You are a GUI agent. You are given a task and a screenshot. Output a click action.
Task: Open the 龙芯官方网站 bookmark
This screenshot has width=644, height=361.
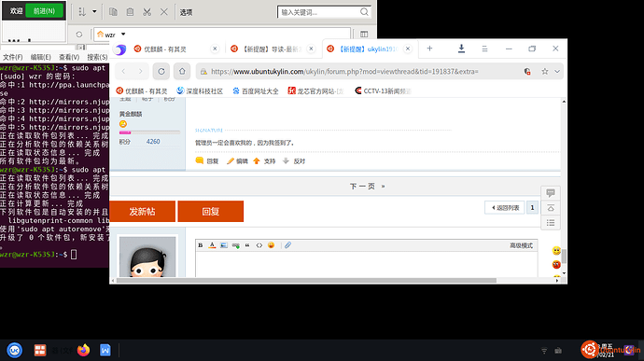click(315, 90)
